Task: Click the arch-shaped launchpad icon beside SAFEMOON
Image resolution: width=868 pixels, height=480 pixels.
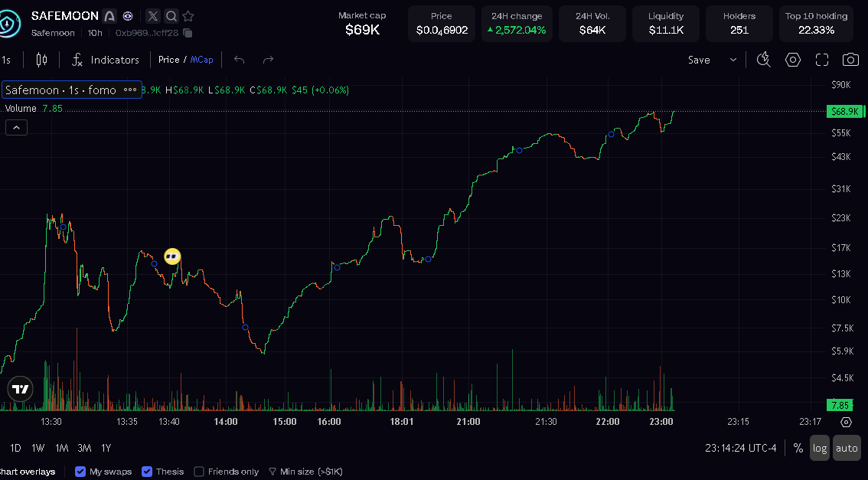Action: (110, 16)
